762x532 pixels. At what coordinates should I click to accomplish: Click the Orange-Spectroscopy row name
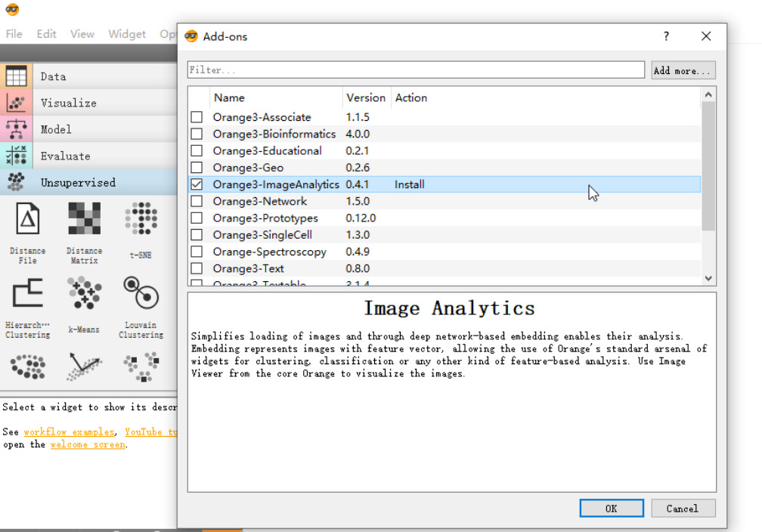[270, 252]
